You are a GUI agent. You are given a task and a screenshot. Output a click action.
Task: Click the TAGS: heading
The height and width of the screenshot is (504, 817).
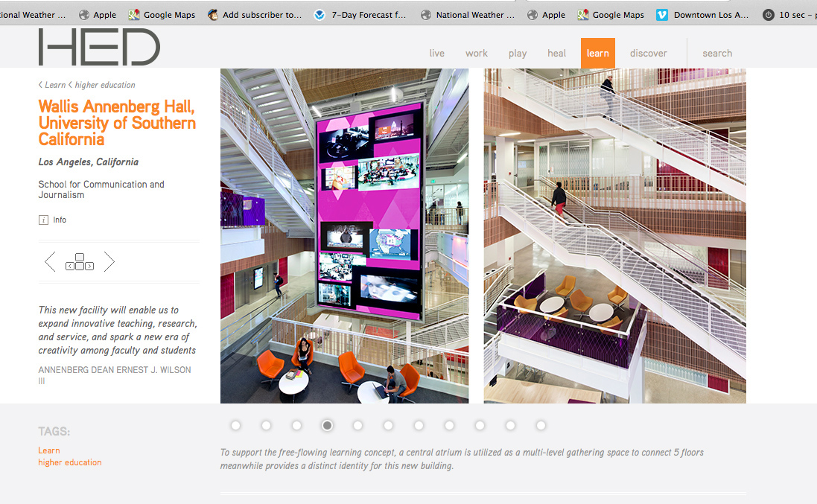(54, 432)
